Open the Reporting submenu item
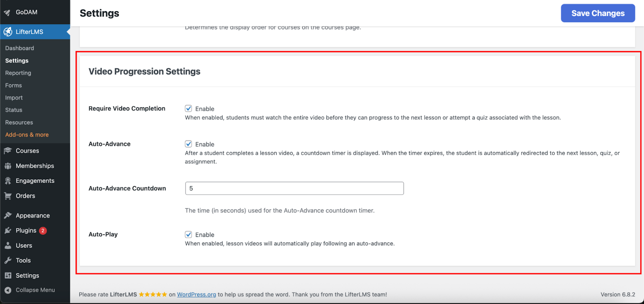This screenshot has height=304, width=644. click(x=18, y=73)
